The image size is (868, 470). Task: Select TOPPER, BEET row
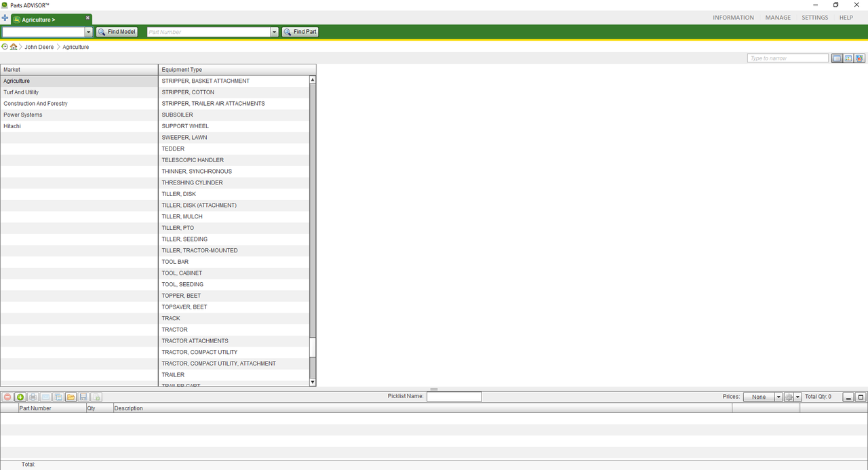coord(234,296)
